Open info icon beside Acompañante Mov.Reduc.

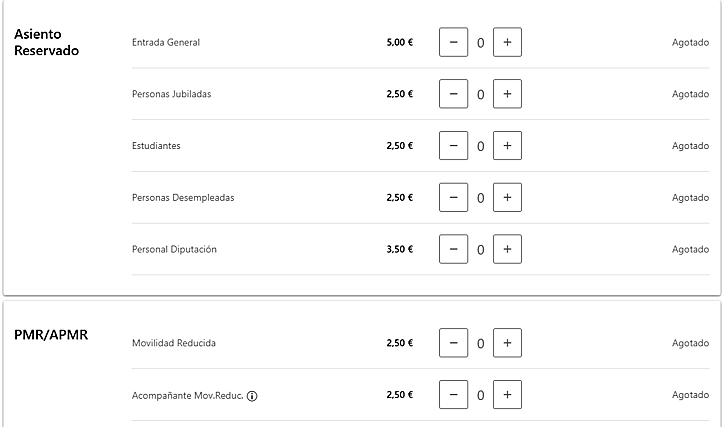pyautogui.click(x=252, y=395)
